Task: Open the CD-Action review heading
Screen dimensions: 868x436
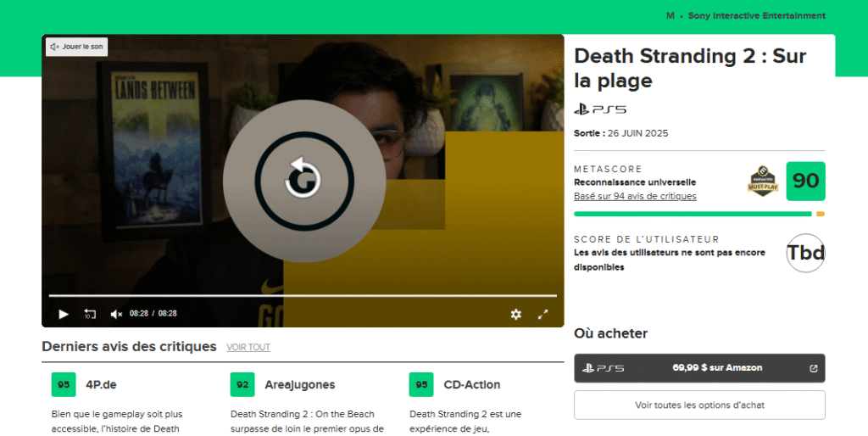Action: (x=471, y=384)
